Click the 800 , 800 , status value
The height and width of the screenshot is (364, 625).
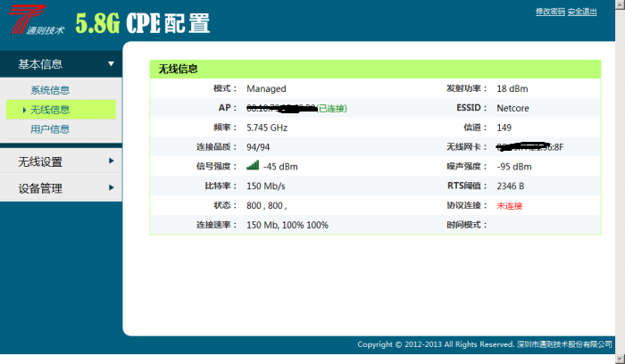pos(267,206)
